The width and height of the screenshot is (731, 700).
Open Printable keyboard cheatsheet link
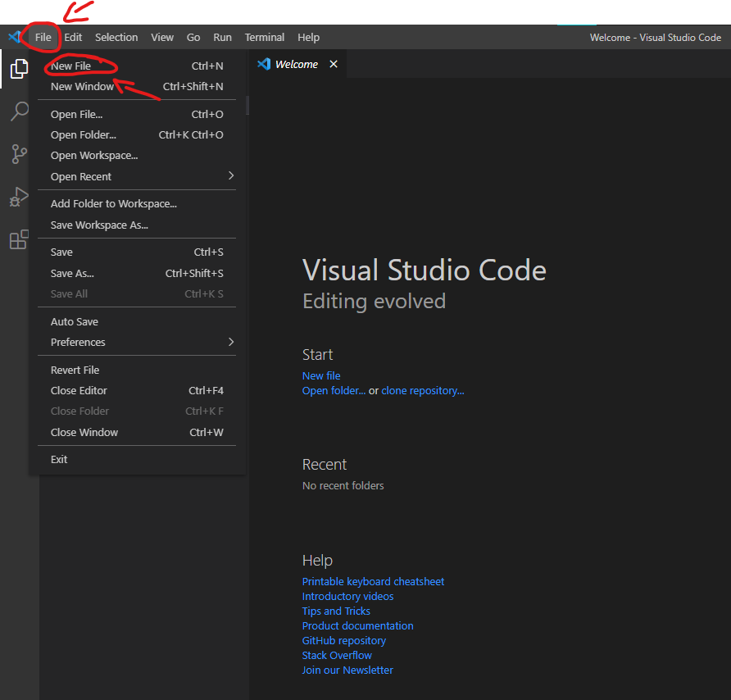tap(373, 581)
